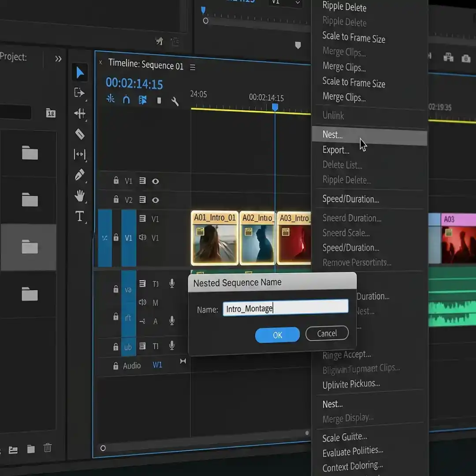Toggle lock on the ub audio track

click(115, 347)
